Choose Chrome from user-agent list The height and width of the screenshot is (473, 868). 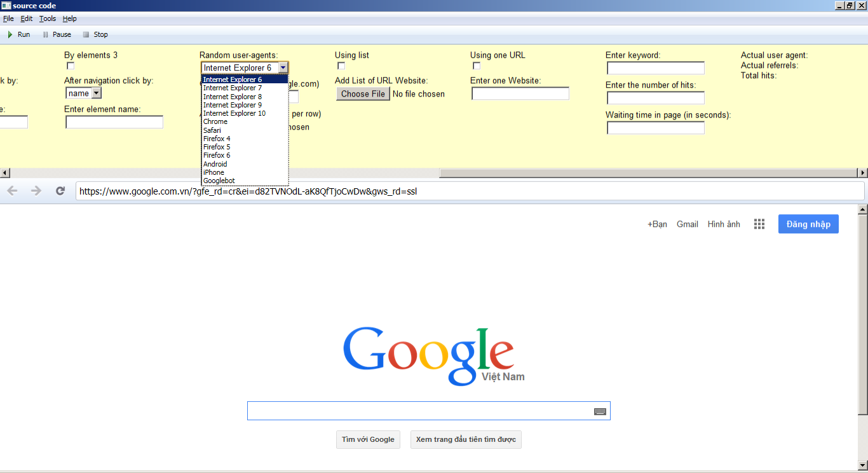245,121
